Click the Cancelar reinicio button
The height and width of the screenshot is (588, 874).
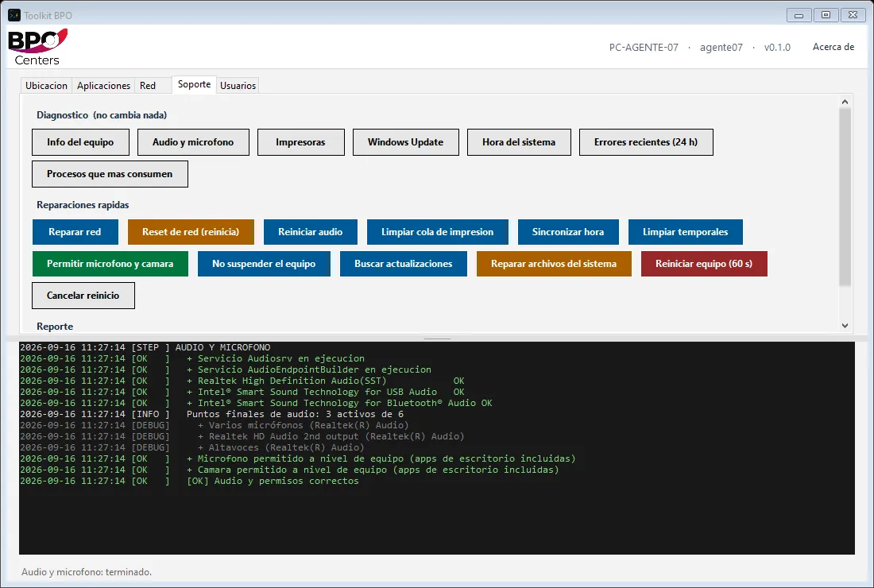(x=83, y=296)
